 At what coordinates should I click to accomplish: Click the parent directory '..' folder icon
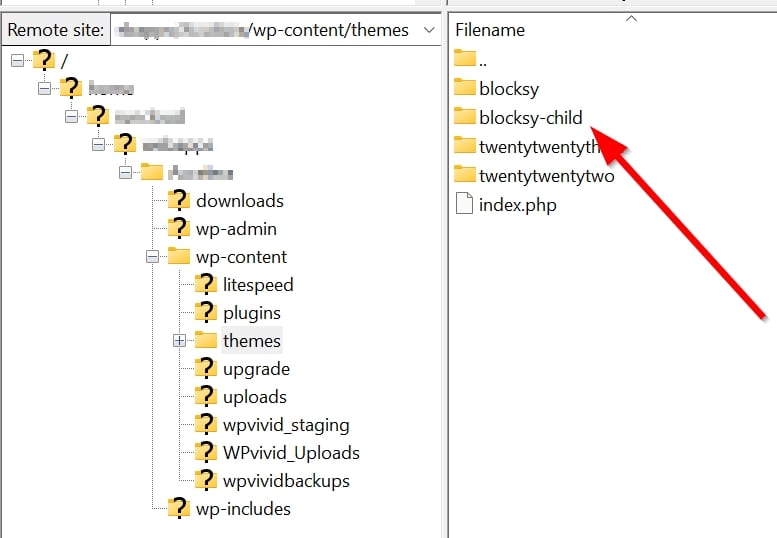click(x=464, y=60)
